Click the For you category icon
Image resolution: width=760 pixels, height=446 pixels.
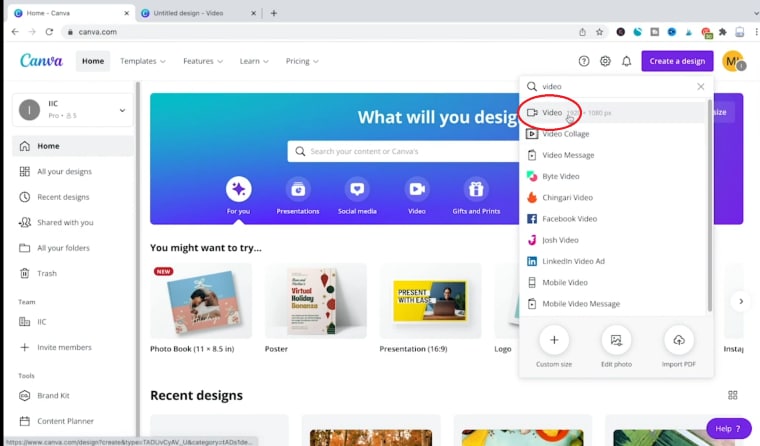point(238,189)
